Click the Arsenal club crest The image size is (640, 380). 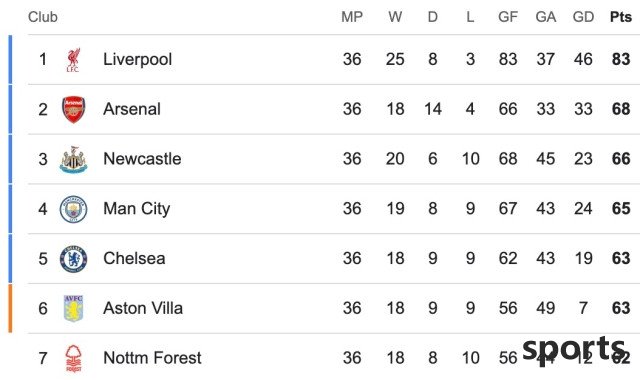[x=73, y=109]
